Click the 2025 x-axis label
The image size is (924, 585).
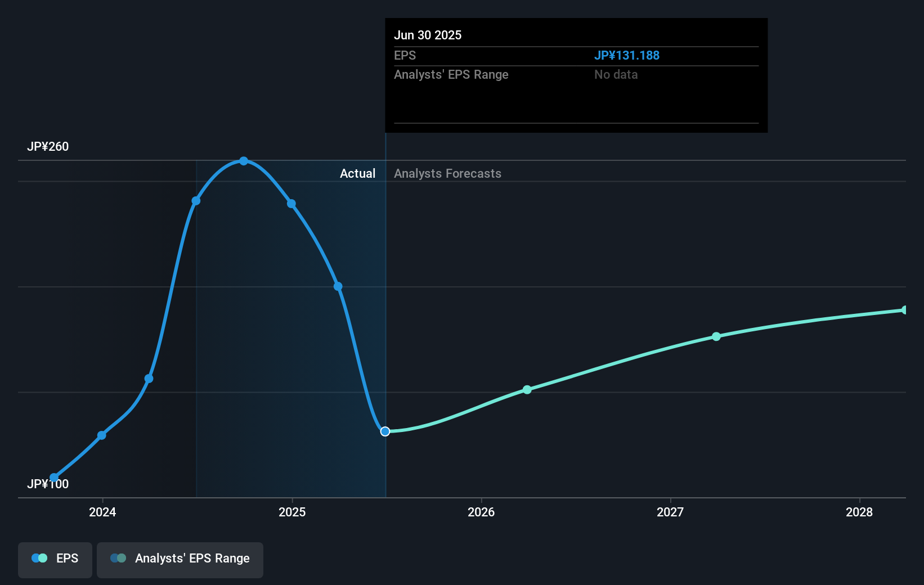[x=292, y=512]
